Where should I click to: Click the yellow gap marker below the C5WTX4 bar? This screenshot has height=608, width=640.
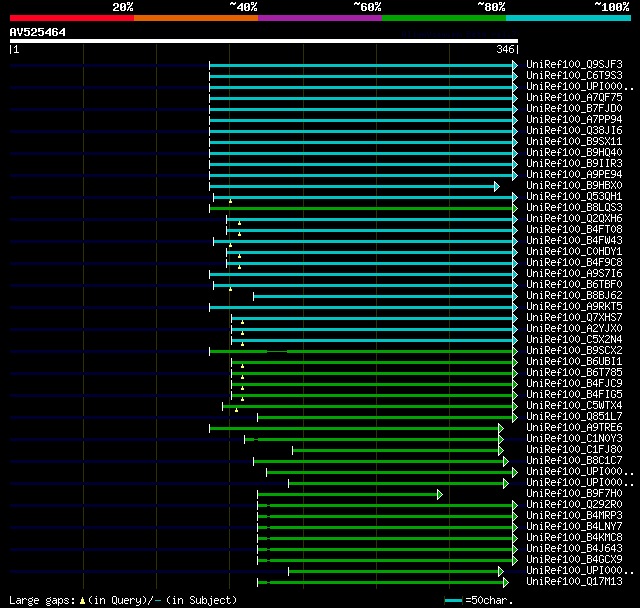pos(236,410)
